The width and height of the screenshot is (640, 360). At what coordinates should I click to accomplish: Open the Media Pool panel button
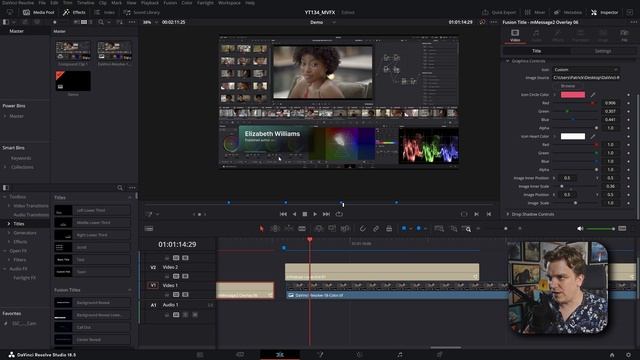click(39, 12)
